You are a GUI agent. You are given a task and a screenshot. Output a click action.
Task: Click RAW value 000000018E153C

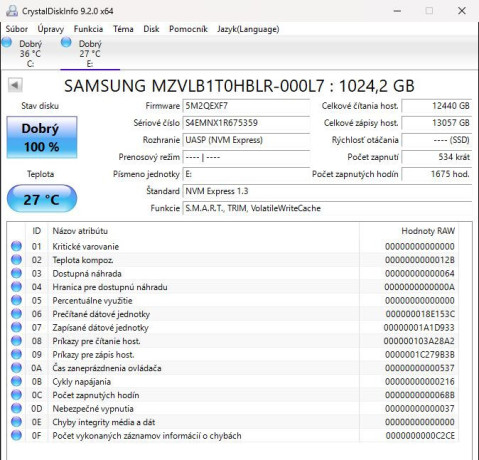pyautogui.click(x=420, y=314)
